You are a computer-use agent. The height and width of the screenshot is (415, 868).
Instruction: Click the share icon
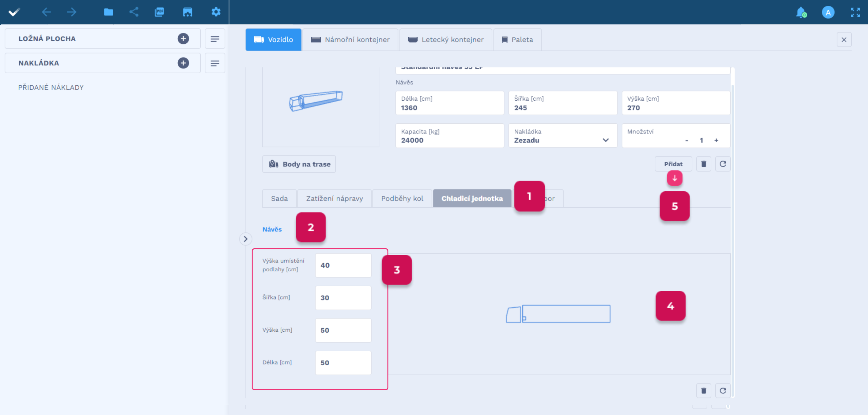coord(134,12)
